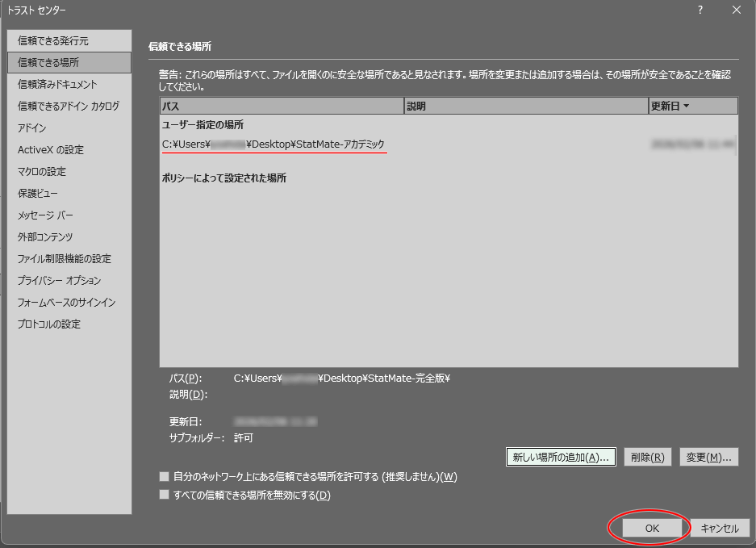The height and width of the screenshot is (548, 756).
Task: Click 新しい場所の追加 button
Action: coord(561,457)
